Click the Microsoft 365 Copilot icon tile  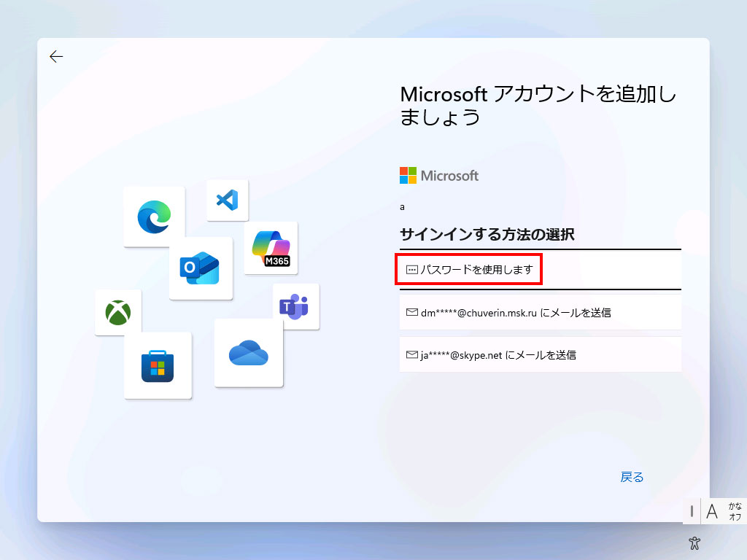point(271,248)
